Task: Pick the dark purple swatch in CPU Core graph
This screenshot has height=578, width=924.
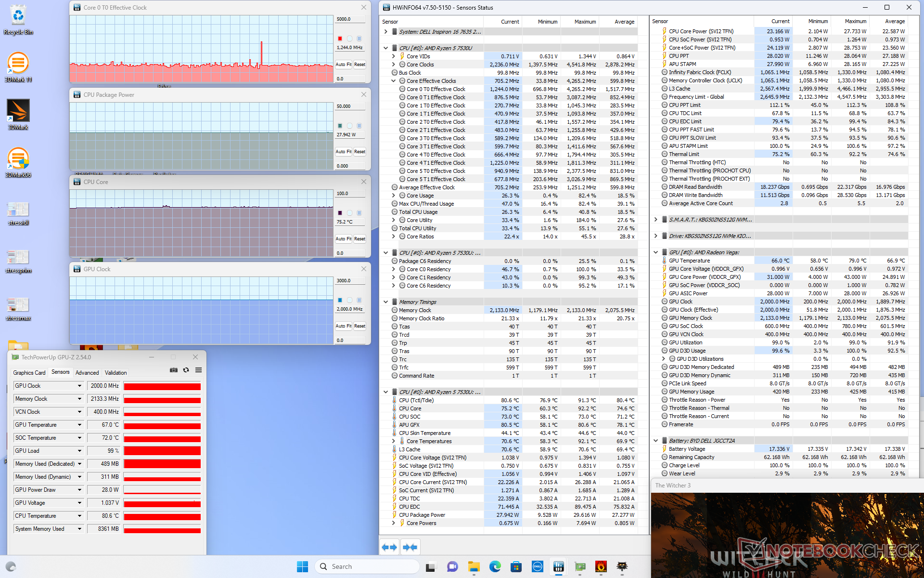Action: click(x=340, y=213)
